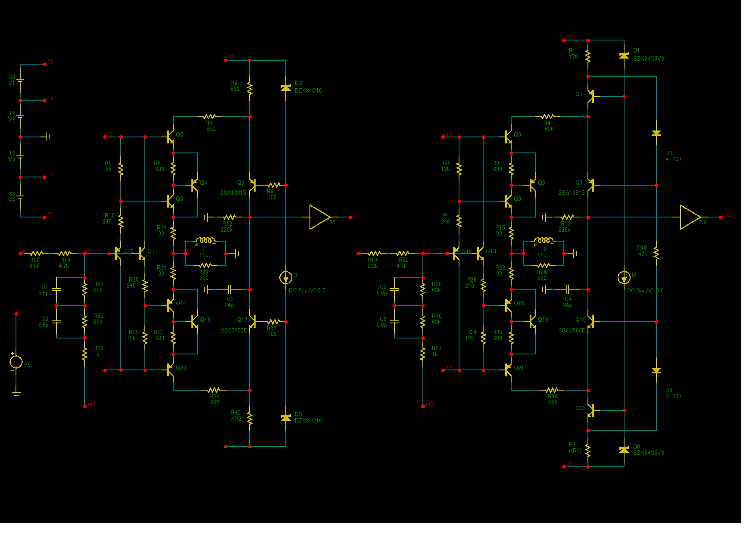This screenshot has height=534, width=756.
Task: Select resistor R36 1k
Action: click(x=85, y=354)
